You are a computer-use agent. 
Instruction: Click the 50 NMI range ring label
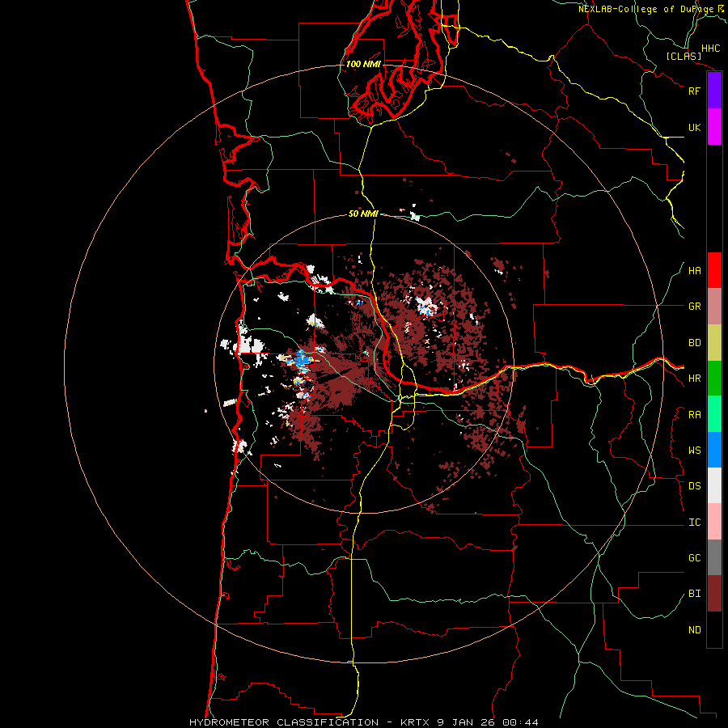tap(363, 214)
